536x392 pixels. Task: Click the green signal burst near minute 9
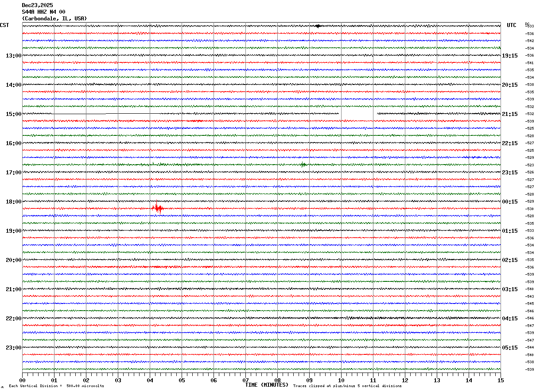(x=303, y=165)
